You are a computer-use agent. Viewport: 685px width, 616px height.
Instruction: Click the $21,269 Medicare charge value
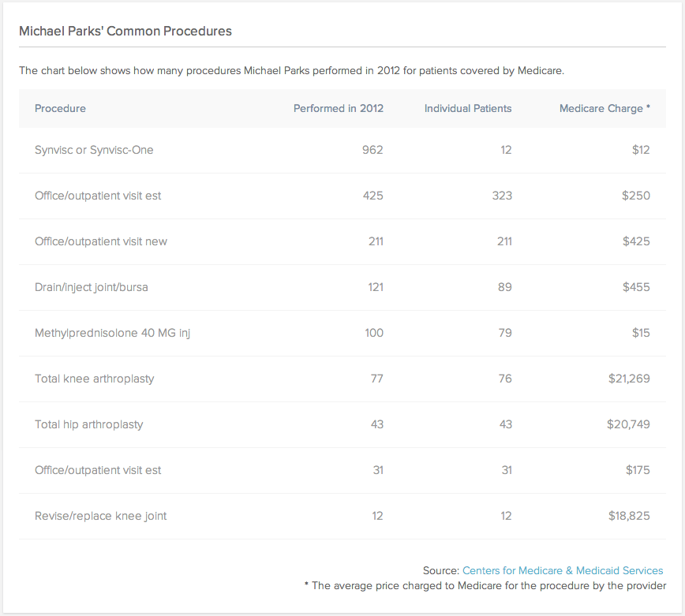pos(629,379)
